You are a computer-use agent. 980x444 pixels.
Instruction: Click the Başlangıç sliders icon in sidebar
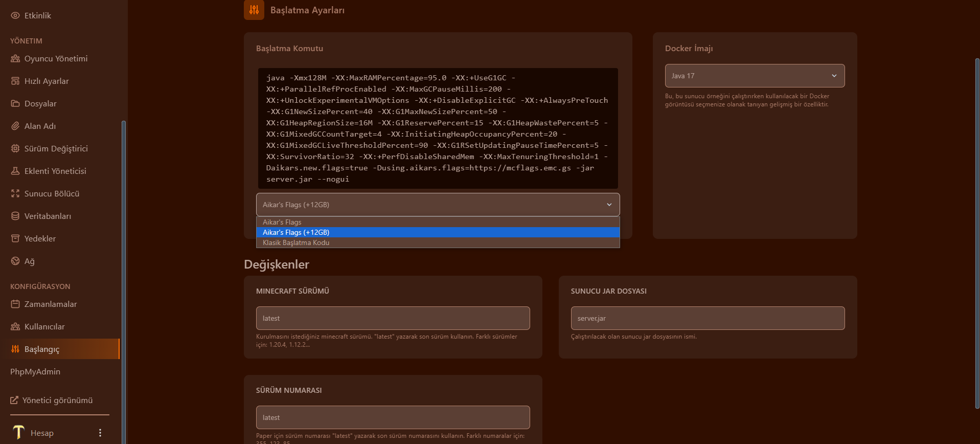15,349
